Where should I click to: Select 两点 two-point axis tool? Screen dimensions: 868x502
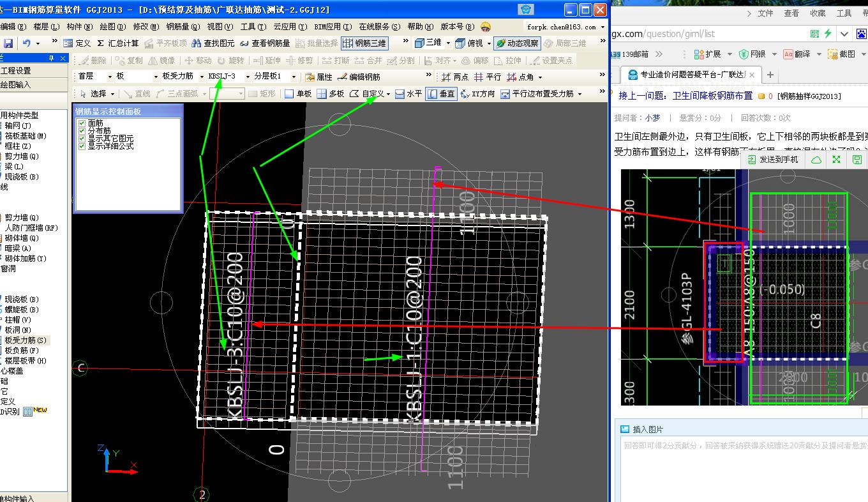[x=455, y=77]
